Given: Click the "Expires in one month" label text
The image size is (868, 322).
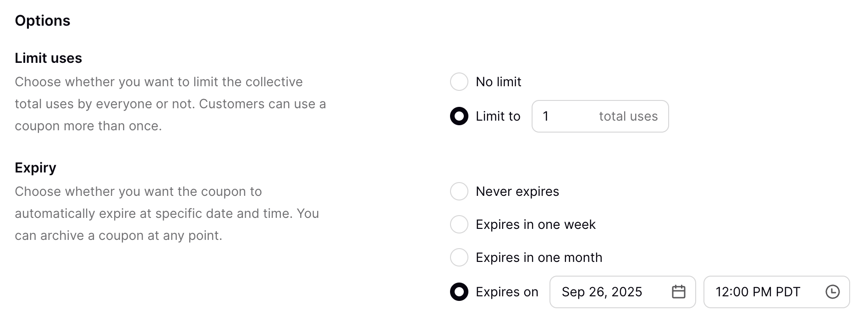Looking at the screenshot, I should (539, 257).
